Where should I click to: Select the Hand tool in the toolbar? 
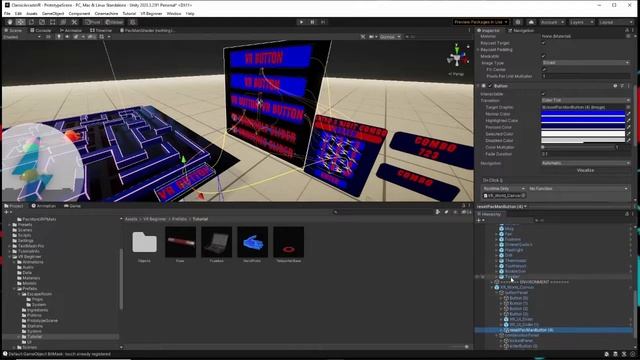(10, 22)
